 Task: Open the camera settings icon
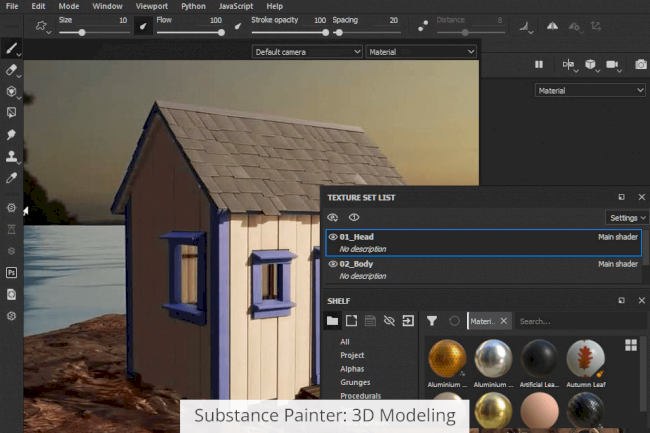pos(612,64)
